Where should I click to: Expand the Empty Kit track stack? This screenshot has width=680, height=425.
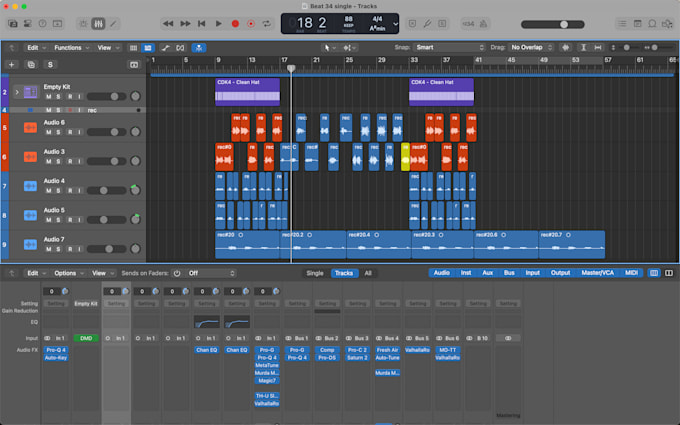tap(17, 92)
